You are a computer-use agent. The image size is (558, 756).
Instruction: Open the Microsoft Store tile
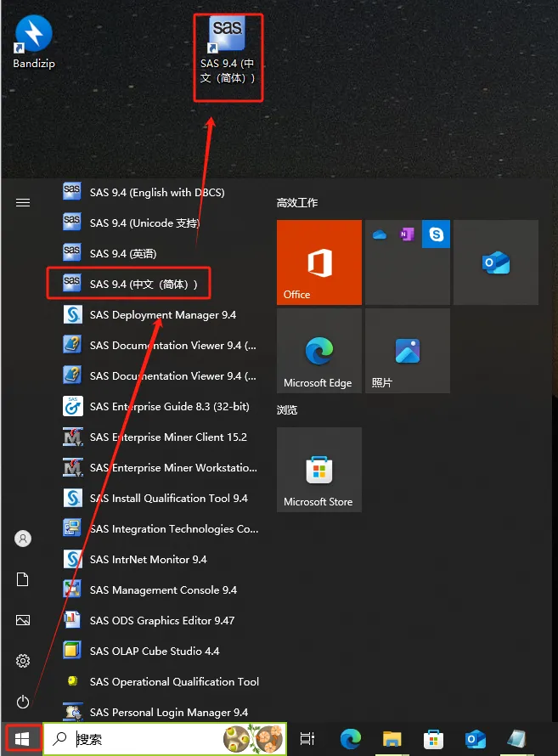(x=319, y=470)
